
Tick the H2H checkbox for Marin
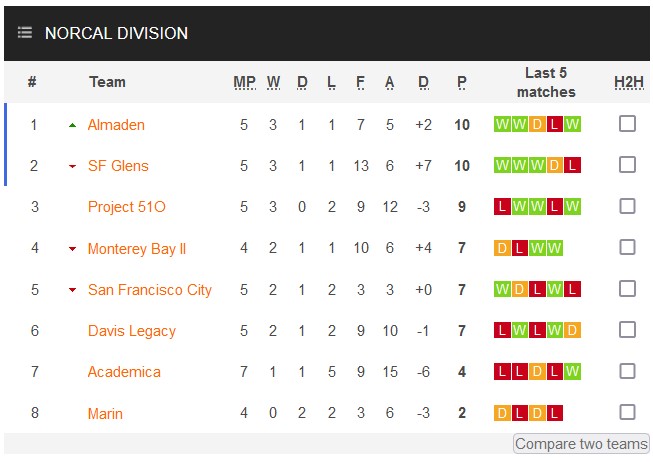pos(627,412)
